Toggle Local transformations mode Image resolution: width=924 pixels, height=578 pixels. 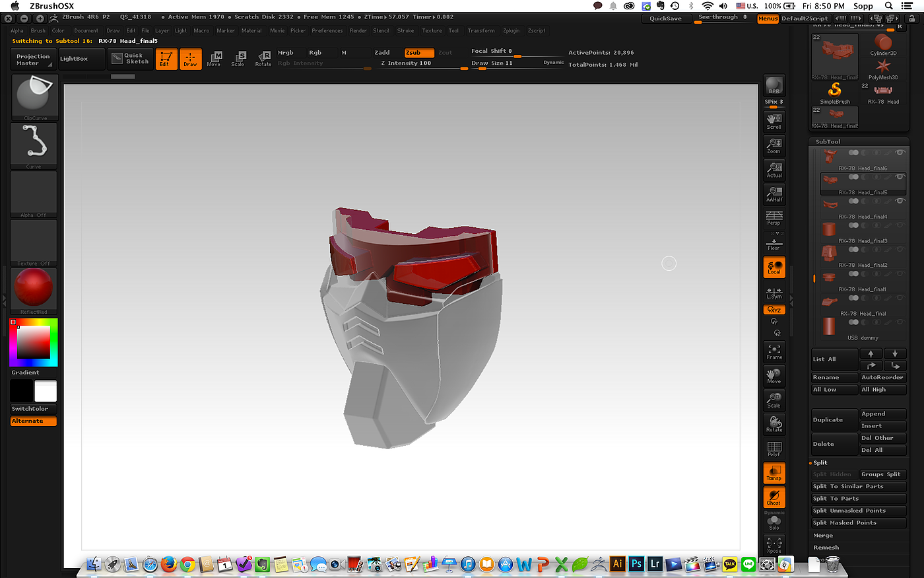click(774, 267)
